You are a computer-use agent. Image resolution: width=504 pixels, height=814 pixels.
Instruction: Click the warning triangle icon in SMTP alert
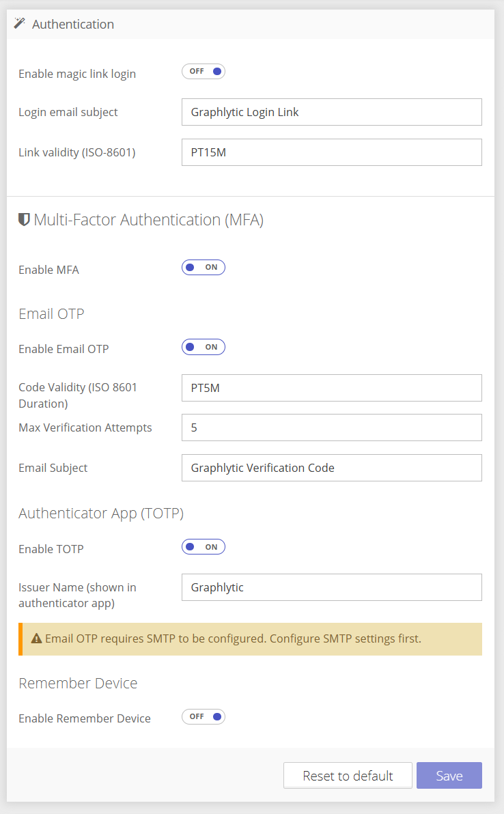click(36, 638)
